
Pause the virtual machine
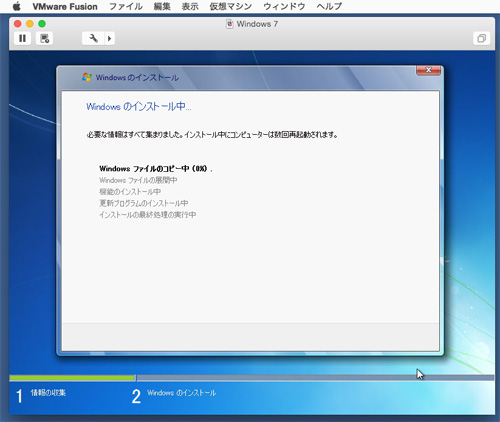(22, 38)
